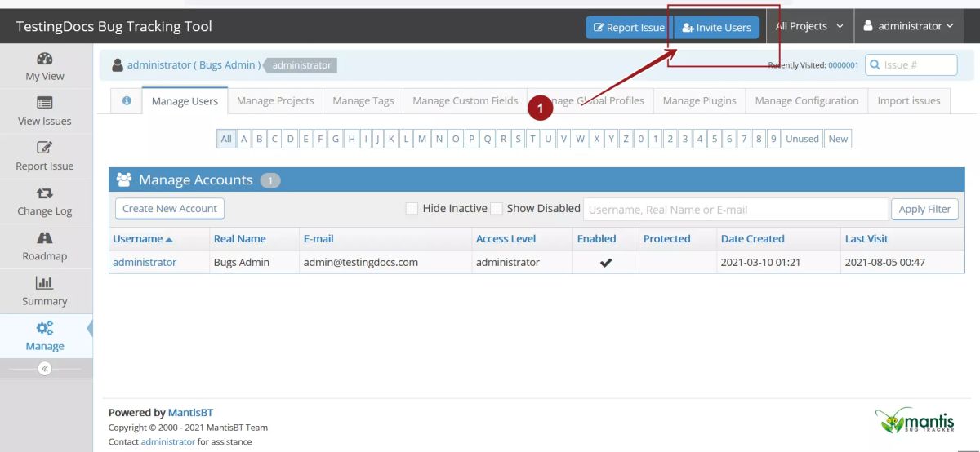Filter users by digit 0
Image resolution: width=980 pixels, height=452 pixels.
641,139
